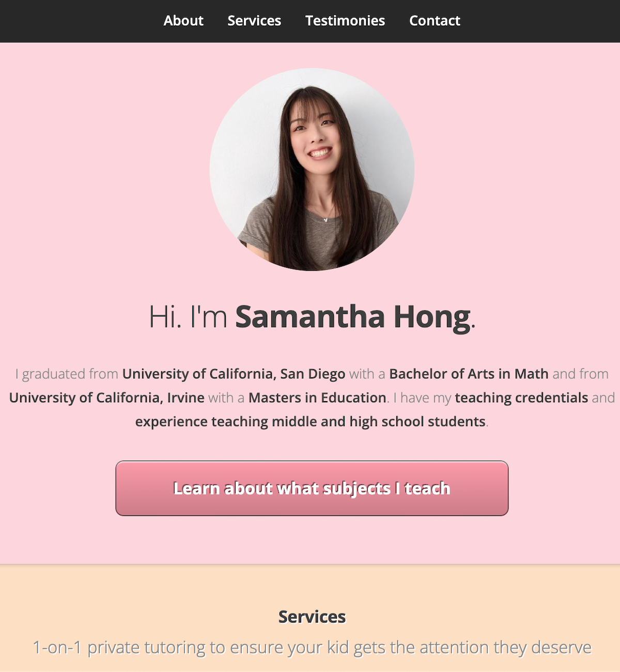Go to Services in the top navigation
This screenshot has width=620, height=672.
coord(254,21)
